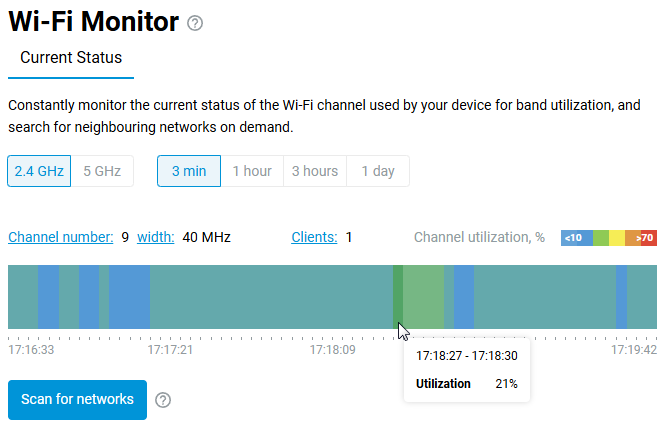Show the 1 hour time range
Image resolution: width=665 pixels, height=429 pixels.
point(252,171)
